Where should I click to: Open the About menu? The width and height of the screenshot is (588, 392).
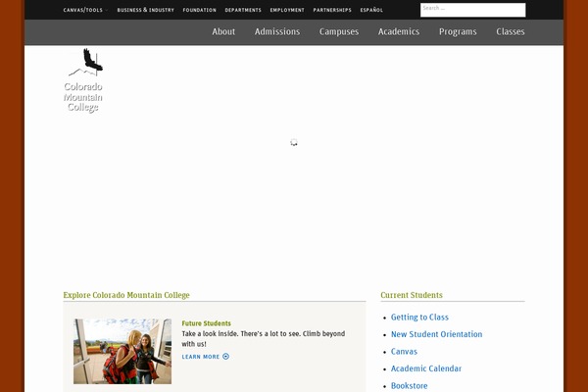pyautogui.click(x=223, y=32)
